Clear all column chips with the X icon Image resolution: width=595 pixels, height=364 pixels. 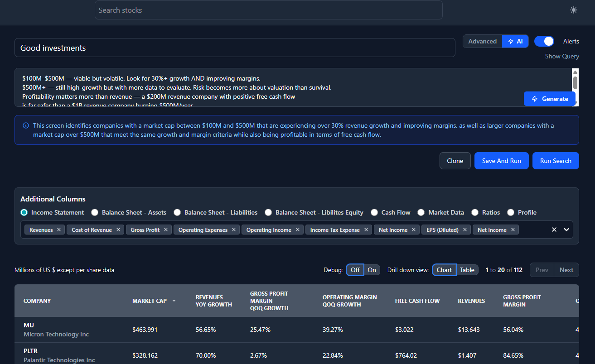click(x=554, y=230)
